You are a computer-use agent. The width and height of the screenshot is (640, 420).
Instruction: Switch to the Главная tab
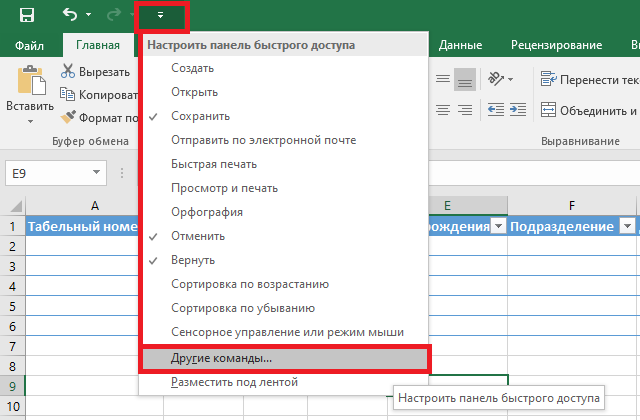point(98,45)
